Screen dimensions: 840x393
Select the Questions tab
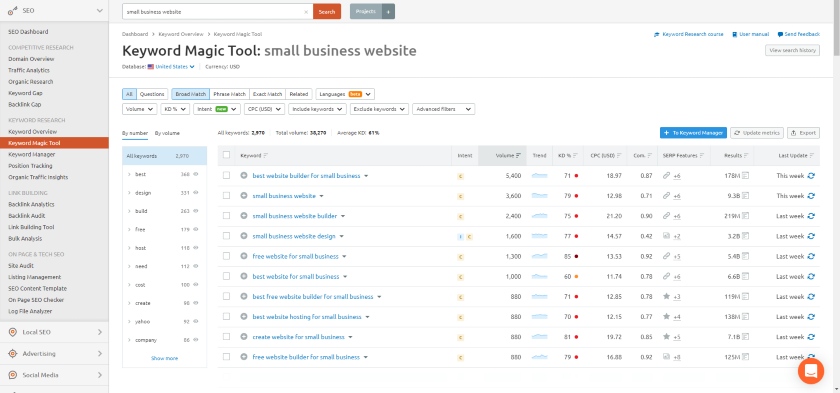152,94
